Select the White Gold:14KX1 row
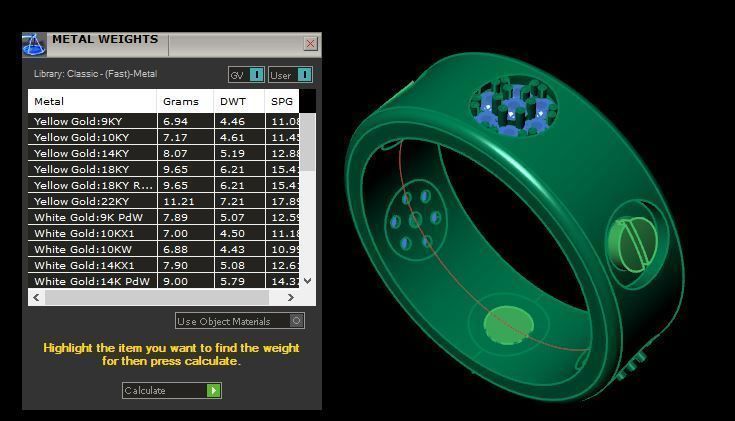Screen dimensions: 735x421 [x=164, y=265]
